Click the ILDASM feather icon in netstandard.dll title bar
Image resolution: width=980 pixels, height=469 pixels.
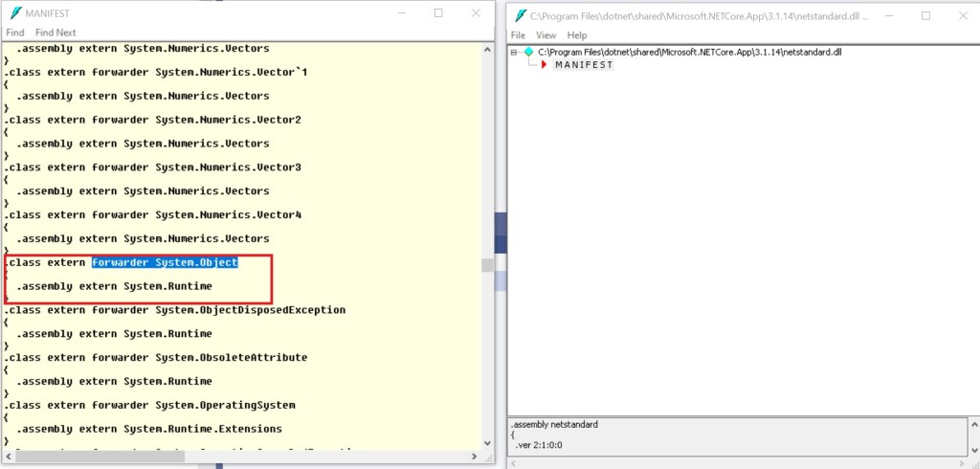click(x=522, y=14)
